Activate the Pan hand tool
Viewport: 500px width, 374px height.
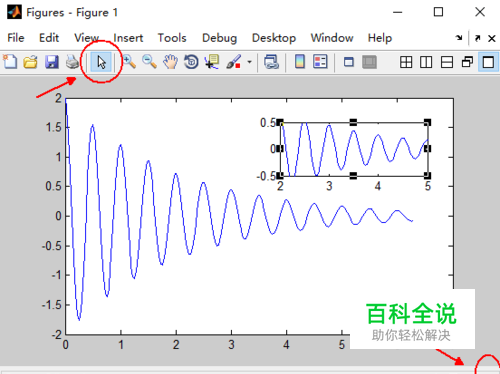pyautogui.click(x=170, y=62)
